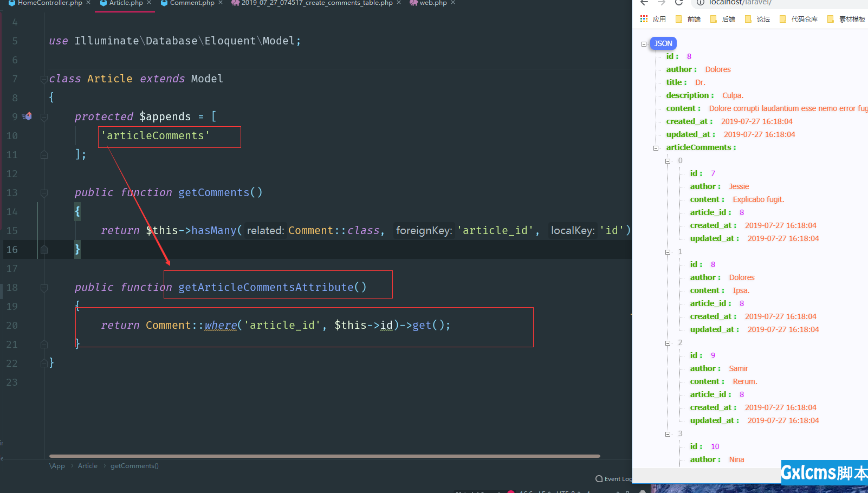Close the Article.php tab
Viewport: 868px width, 493px height.
tap(149, 3)
